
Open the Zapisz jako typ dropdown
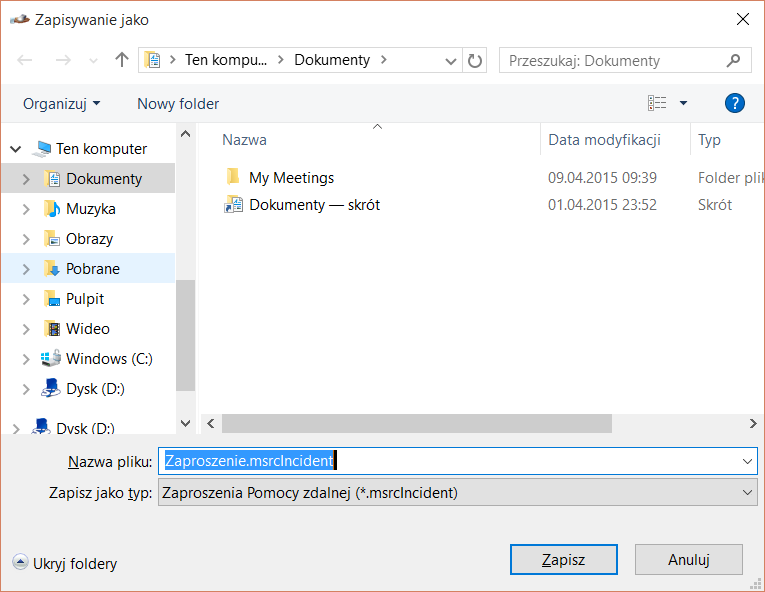coord(457,493)
